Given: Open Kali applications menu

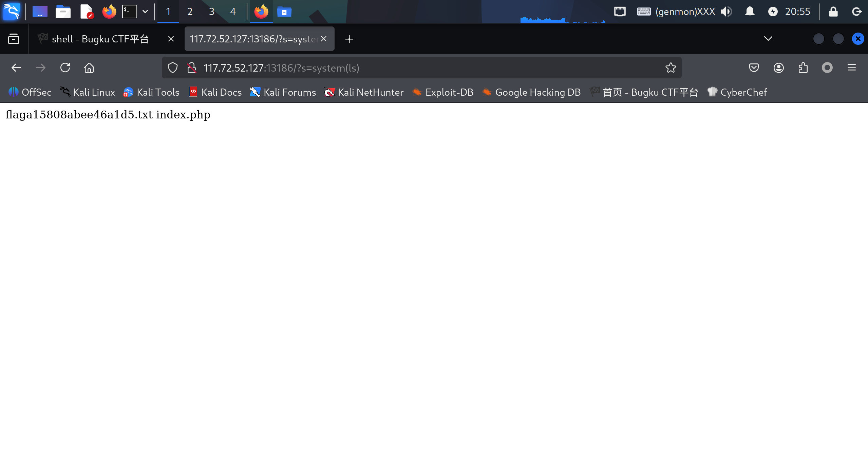Looking at the screenshot, I should click(x=12, y=12).
